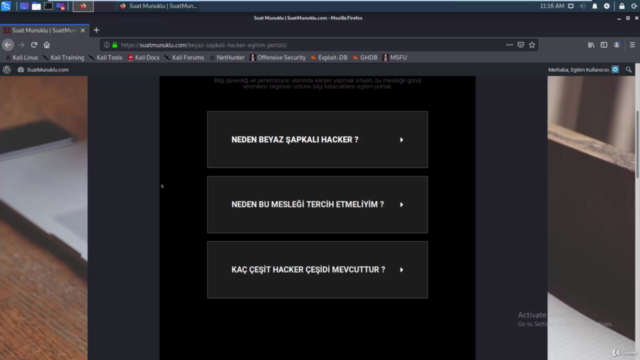Open the Offensive Security bookmark
The image size is (640, 360).
click(x=278, y=58)
